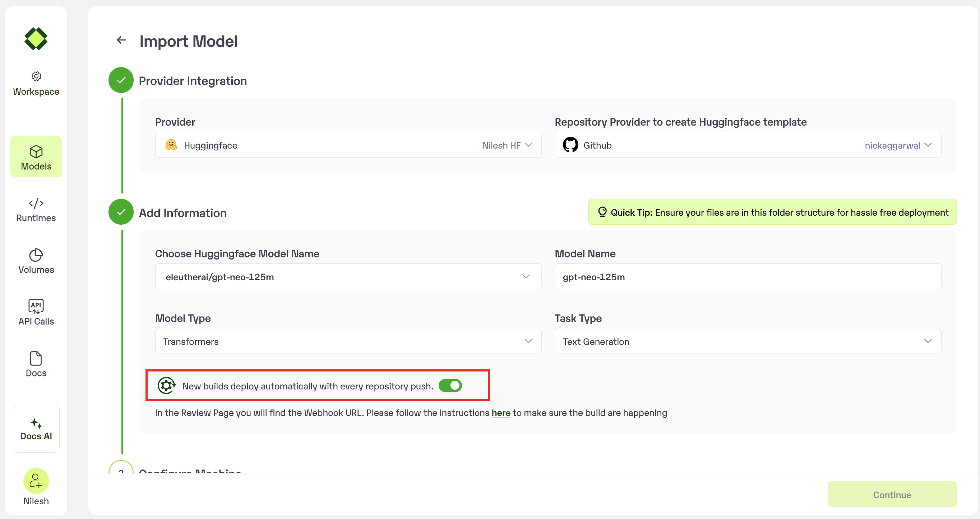Click the Continue button

click(892, 494)
